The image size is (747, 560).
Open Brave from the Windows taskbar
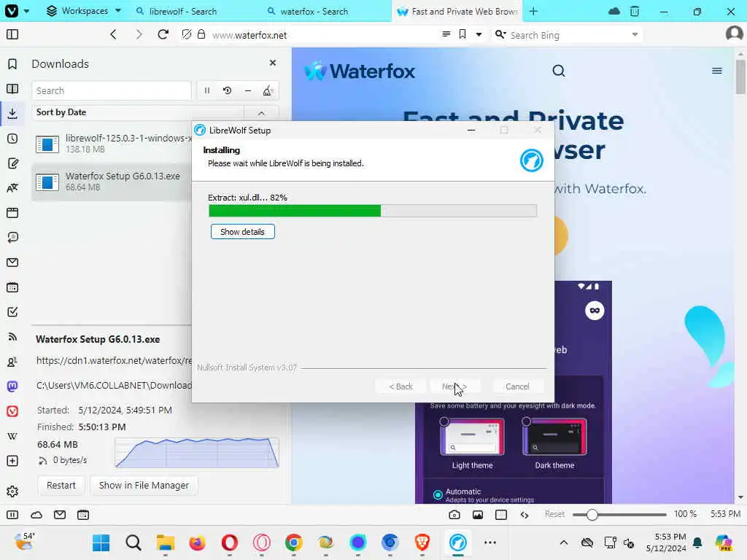[422, 542]
